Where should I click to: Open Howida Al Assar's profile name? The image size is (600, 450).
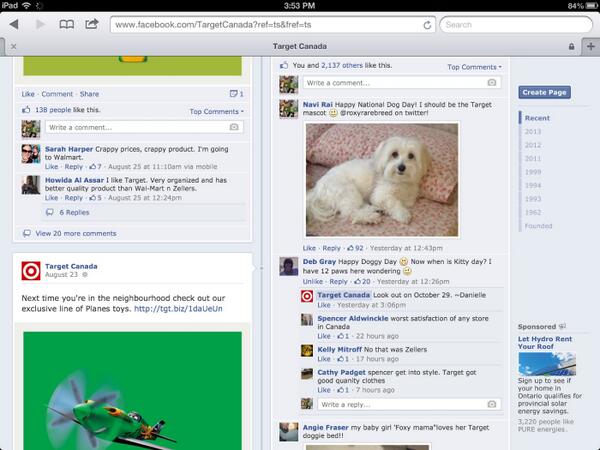(74, 180)
